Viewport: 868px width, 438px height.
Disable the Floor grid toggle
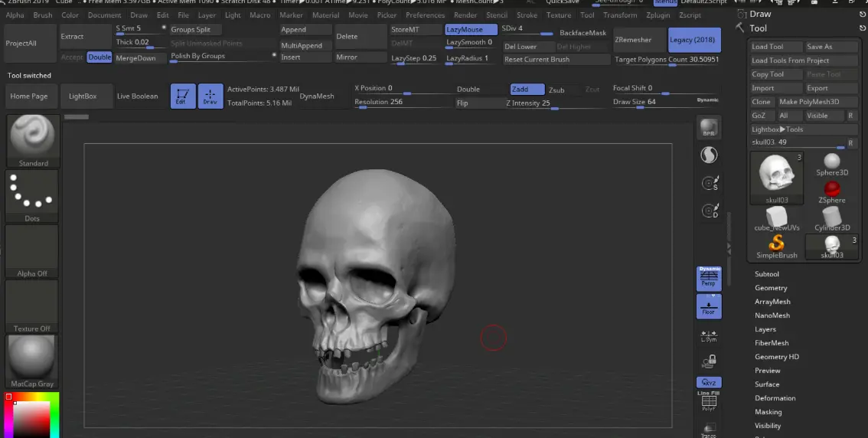[709, 306]
